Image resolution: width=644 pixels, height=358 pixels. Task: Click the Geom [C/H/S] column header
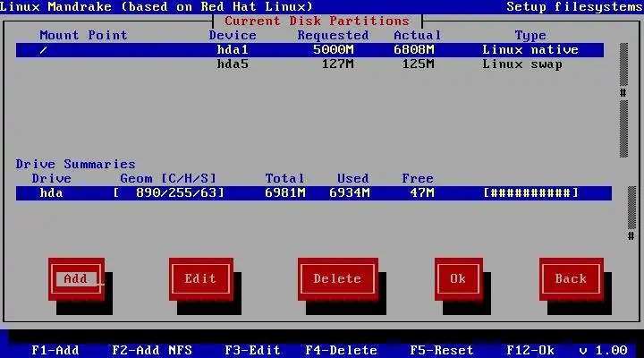(168, 178)
